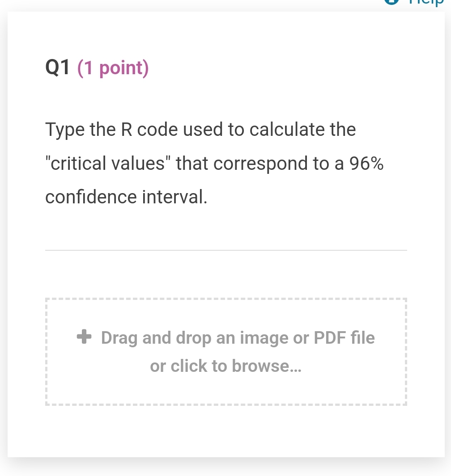Click the "Type the R code" question line
The height and width of the screenshot is (476, 451).
pyautogui.click(x=200, y=130)
